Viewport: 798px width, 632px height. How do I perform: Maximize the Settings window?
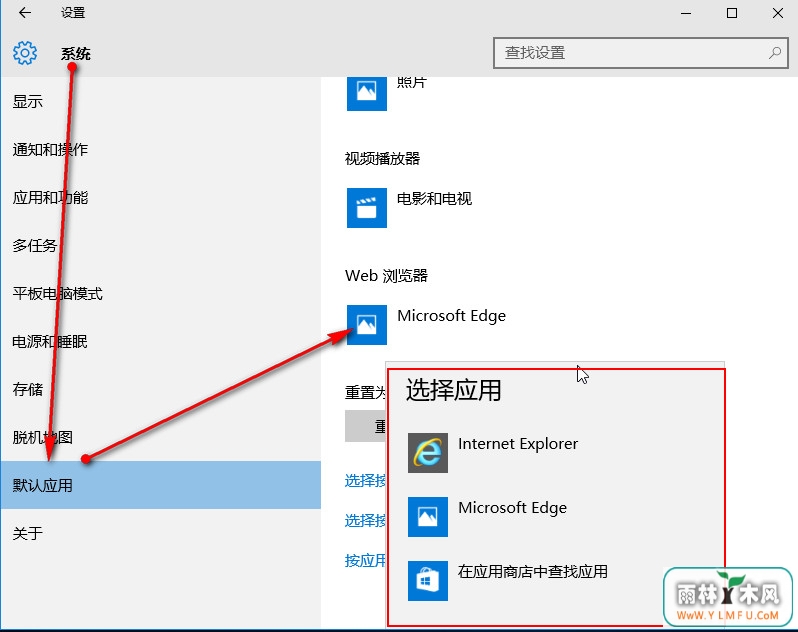coord(732,13)
